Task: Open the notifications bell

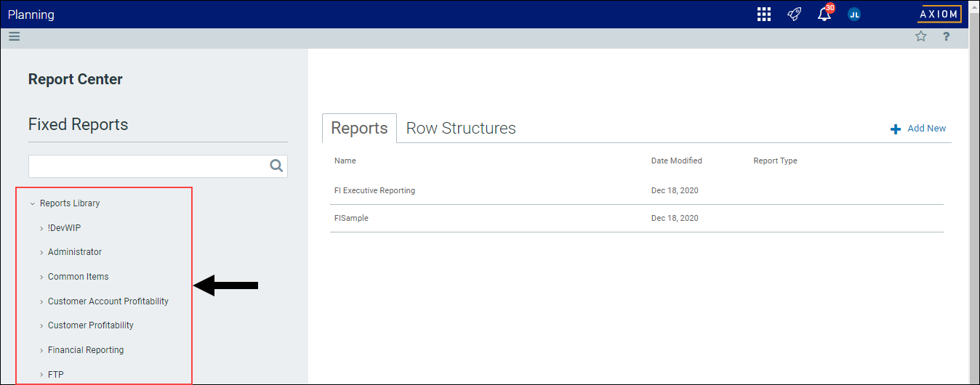Action: click(824, 15)
